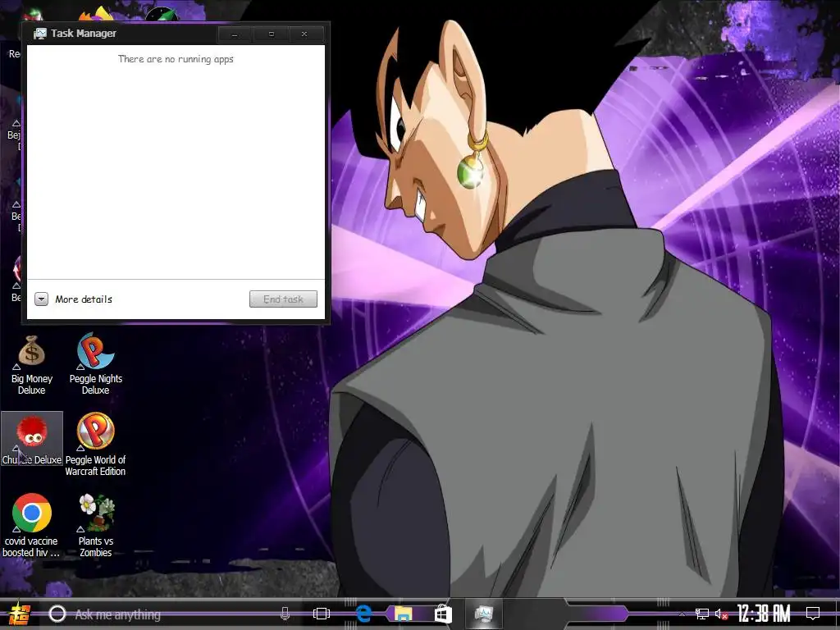Open Task View from taskbar
840x630 pixels.
tap(322, 614)
